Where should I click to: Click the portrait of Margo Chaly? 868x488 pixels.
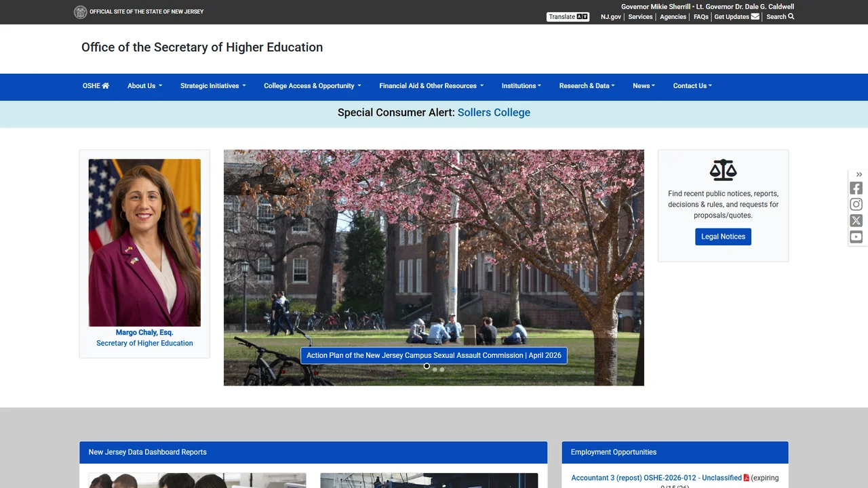point(144,243)
